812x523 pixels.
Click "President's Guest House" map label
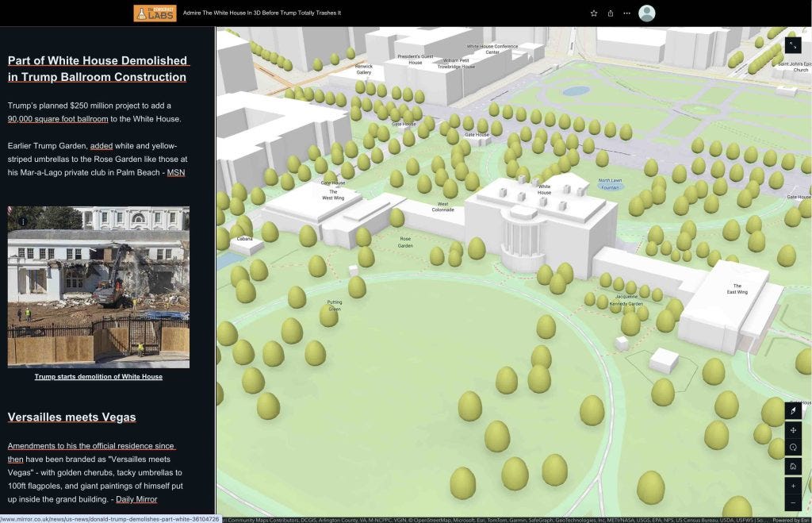tap(416, 60)
